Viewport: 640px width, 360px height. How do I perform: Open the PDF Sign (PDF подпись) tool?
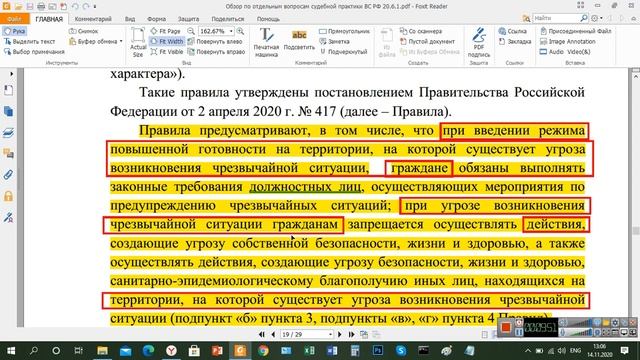(479, 42)
